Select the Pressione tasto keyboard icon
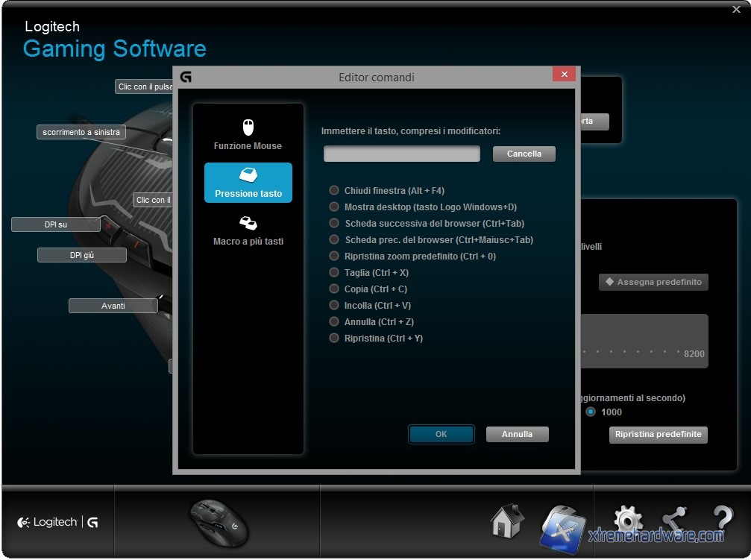The width and height of the screenshot is (751, 560). click(x=248, y=175)
